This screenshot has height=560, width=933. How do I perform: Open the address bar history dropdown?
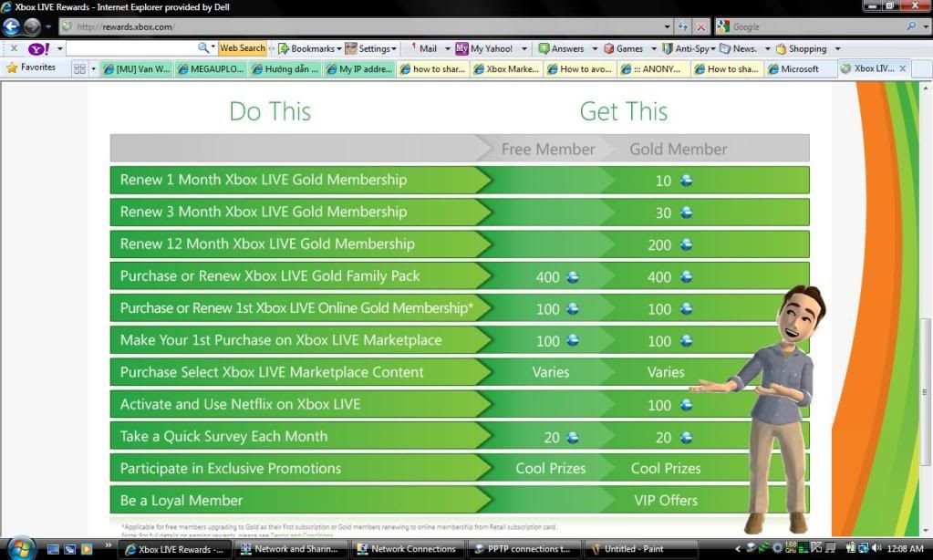click(667, 26)
